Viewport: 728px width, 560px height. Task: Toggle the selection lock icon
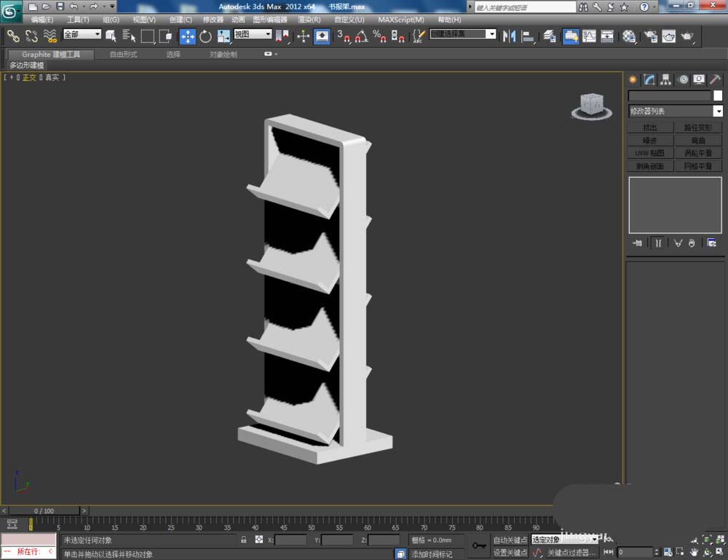[244, 540]
